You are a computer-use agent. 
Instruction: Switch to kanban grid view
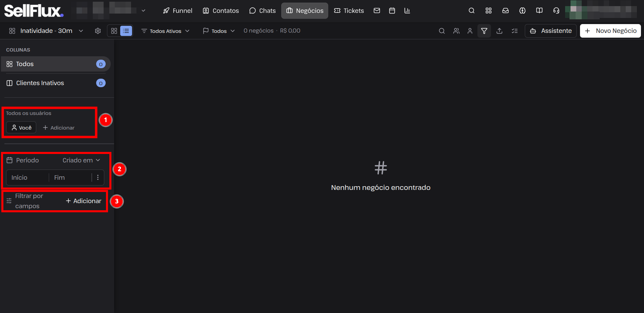[x=114, y=31]
